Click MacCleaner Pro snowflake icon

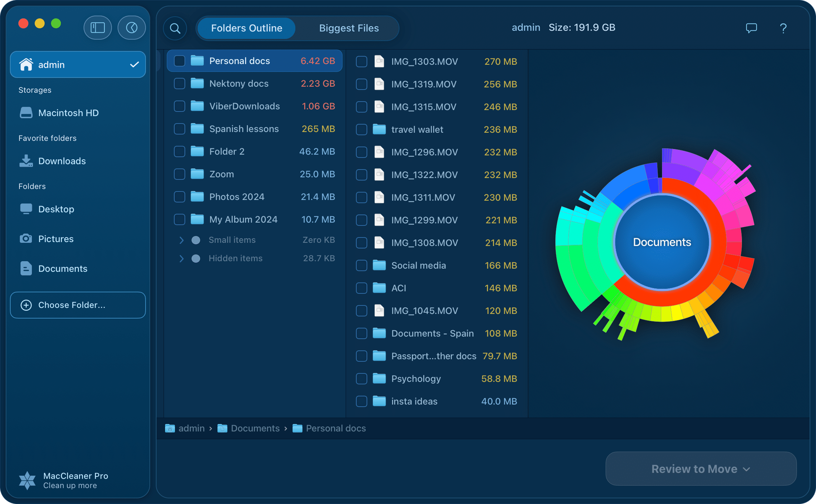(27, 480)
